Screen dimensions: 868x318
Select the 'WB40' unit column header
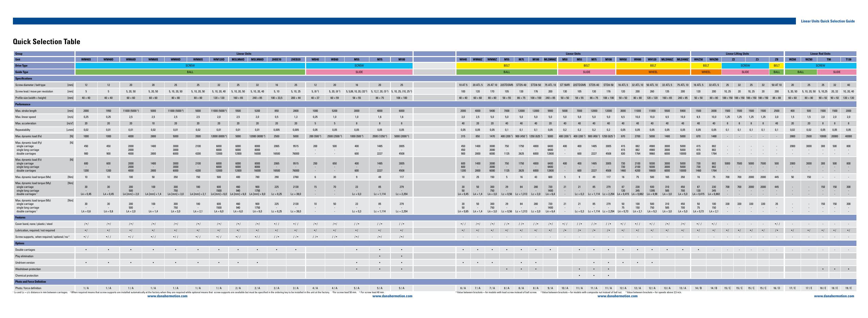click(x=315, y=59)
